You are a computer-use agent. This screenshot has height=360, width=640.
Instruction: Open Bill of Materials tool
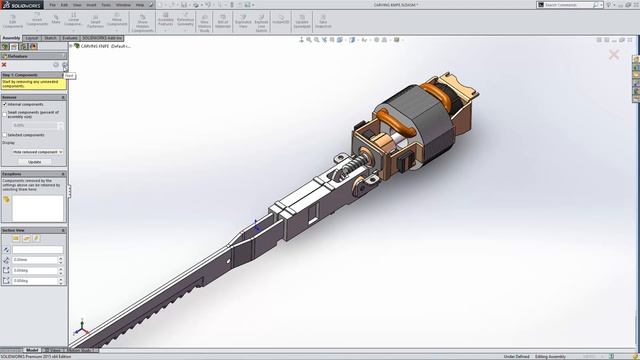pos(223,21)
